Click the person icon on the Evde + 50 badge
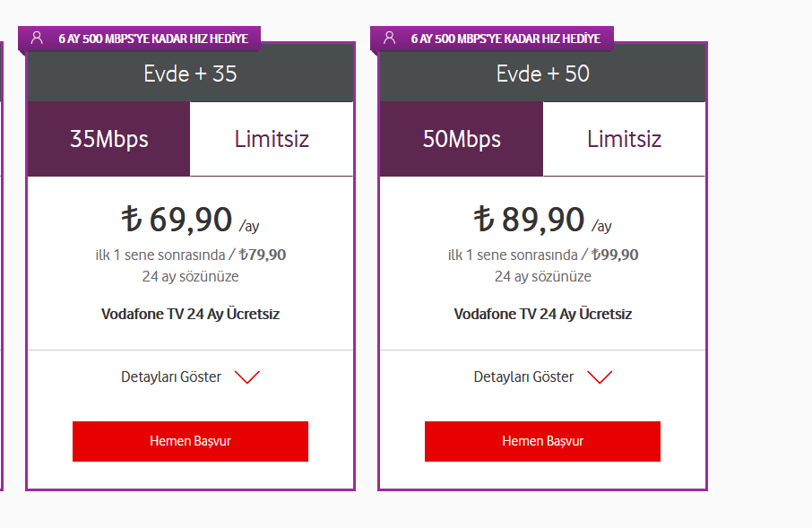Image resolution: width=812 pixels, height=528 pixels. click(x=389, y=38)
